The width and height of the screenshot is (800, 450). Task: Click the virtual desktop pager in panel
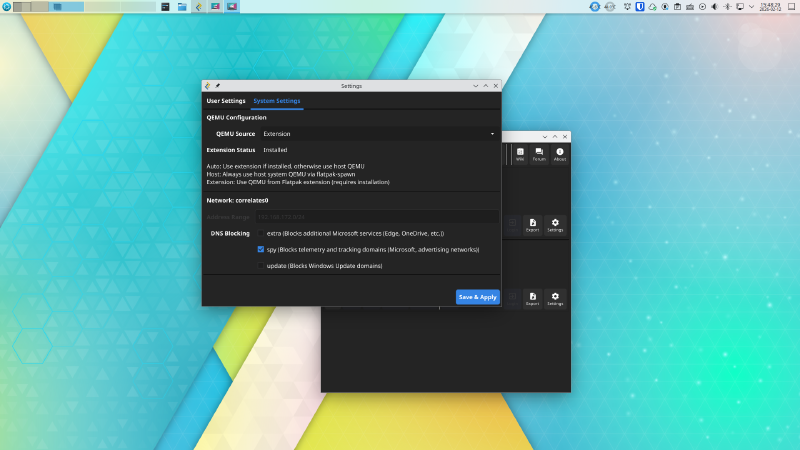84,7
